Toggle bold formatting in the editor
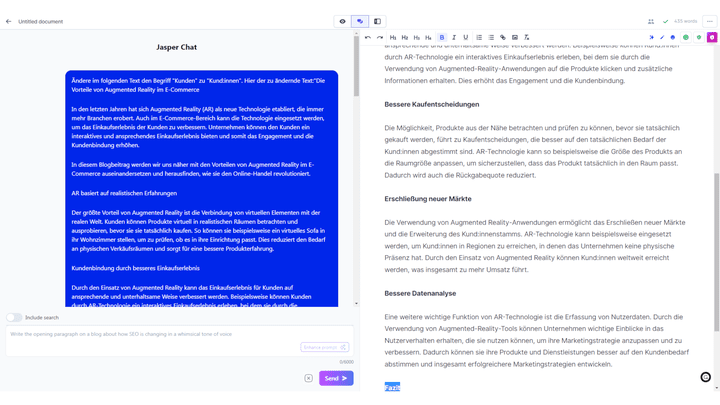Viewport: 720px width, 405px height. (442, 37)
